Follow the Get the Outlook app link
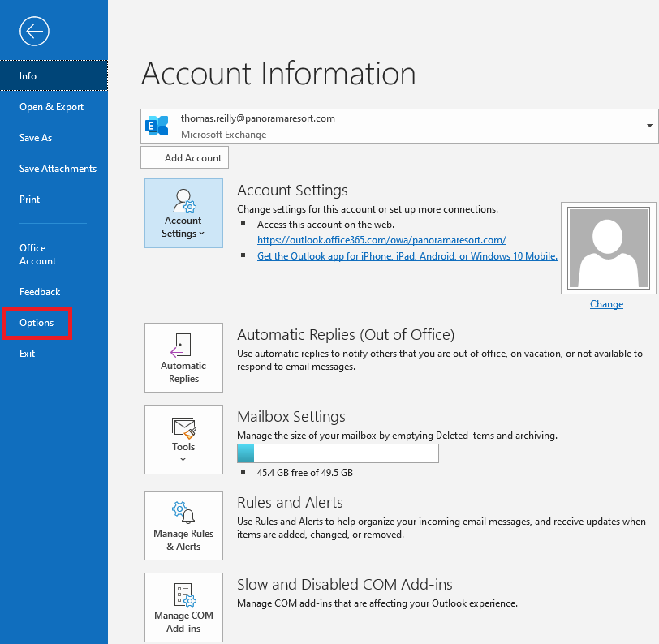659x644 pixels. click(407, 256)
